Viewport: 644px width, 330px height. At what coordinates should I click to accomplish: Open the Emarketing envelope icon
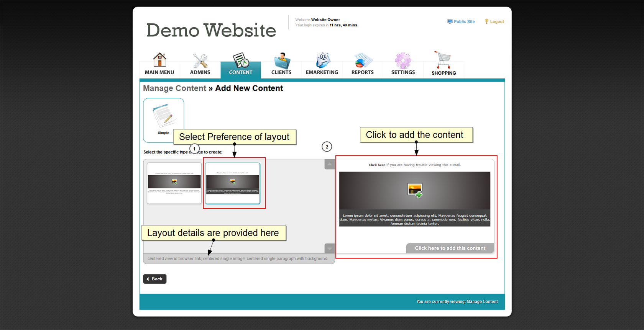[322, 60]
